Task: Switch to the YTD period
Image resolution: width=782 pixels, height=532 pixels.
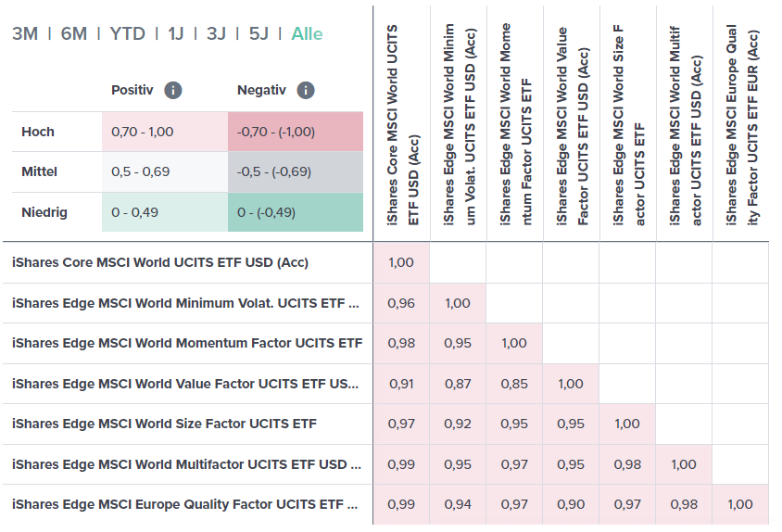Action: click(128, 34)
